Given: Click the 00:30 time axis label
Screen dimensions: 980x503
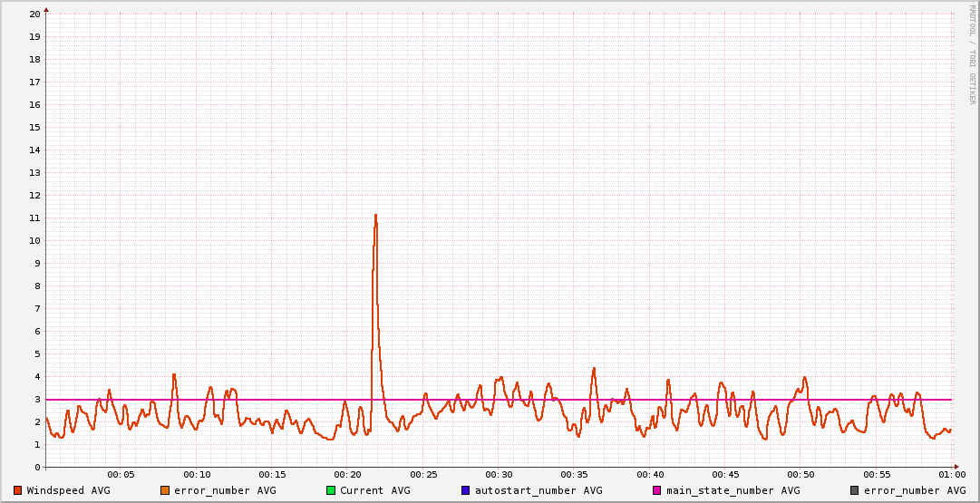Looking at the screenshot, I should [x=499, y=475].
